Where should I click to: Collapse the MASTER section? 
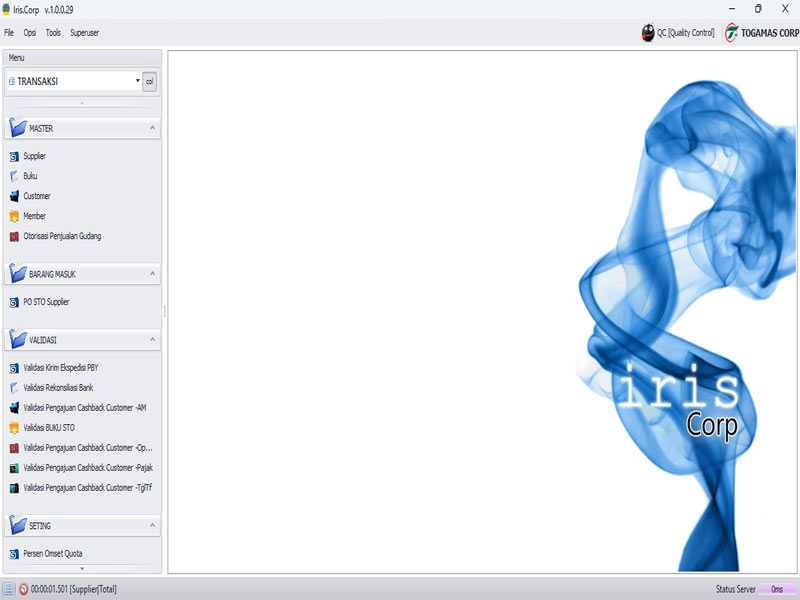[152, 129]
